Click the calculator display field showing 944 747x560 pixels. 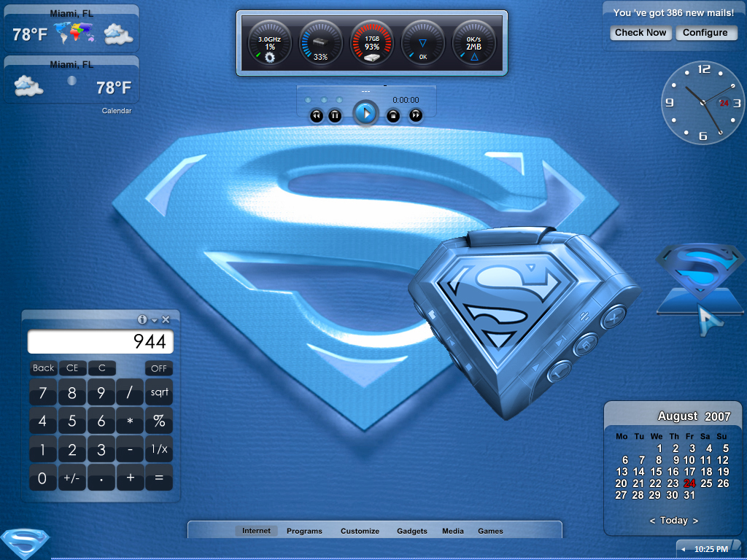coord(101,341)
